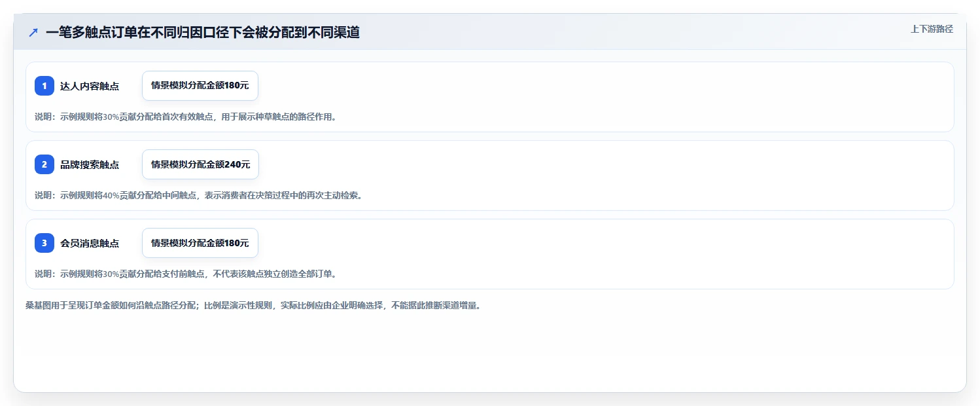Click the arrow icon beside the panel title
The image size is (980, 406).
[33, 32]
